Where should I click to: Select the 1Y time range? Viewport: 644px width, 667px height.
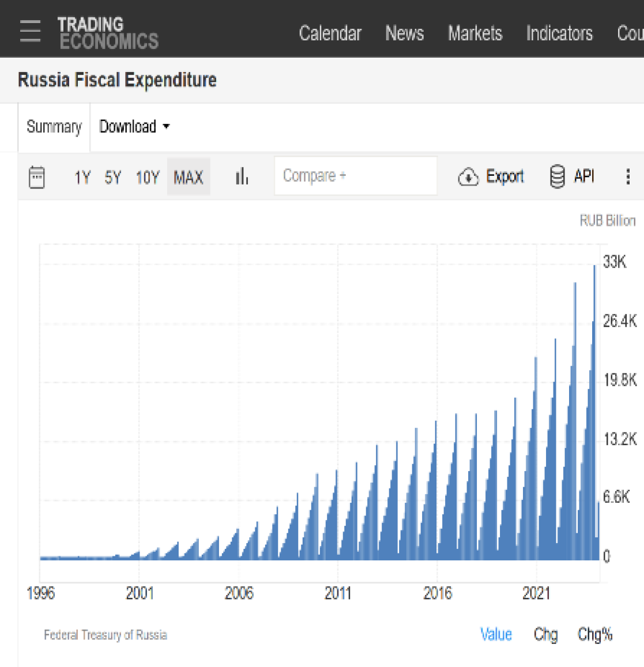82,177
